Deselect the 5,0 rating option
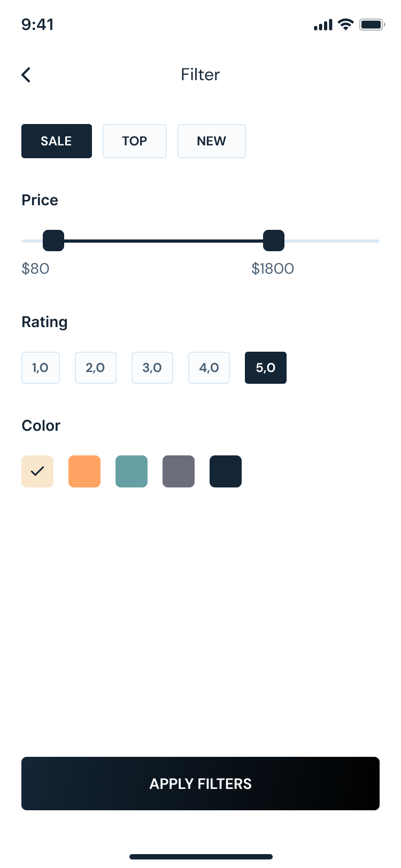 [x=266, y=368]
